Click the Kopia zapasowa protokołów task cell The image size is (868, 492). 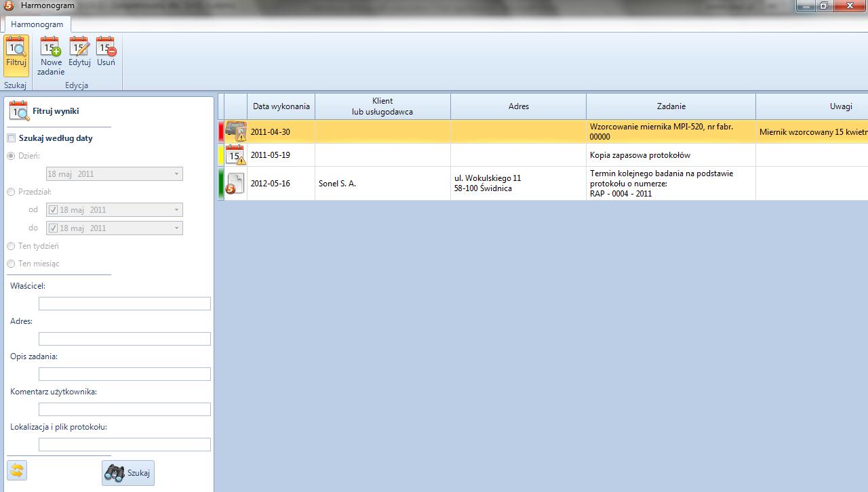pos(671,155)
